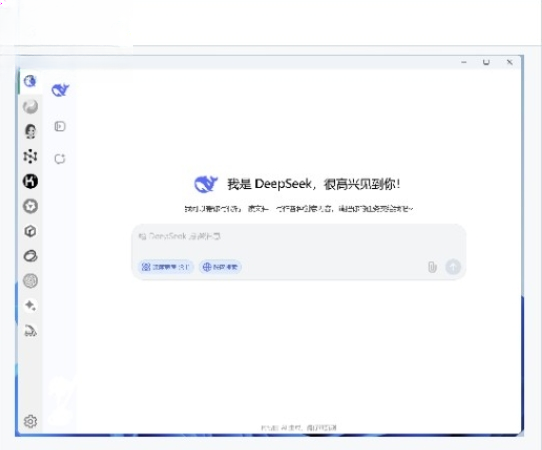Send the message with the arrow button
542x450 pixels.
pyautogui.click(x=453, y=267)
